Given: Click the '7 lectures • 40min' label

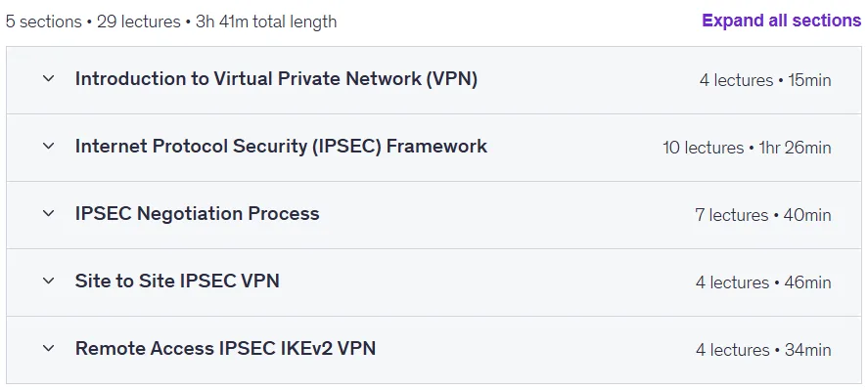Looking at the screenshot, I should pos(763,215).
